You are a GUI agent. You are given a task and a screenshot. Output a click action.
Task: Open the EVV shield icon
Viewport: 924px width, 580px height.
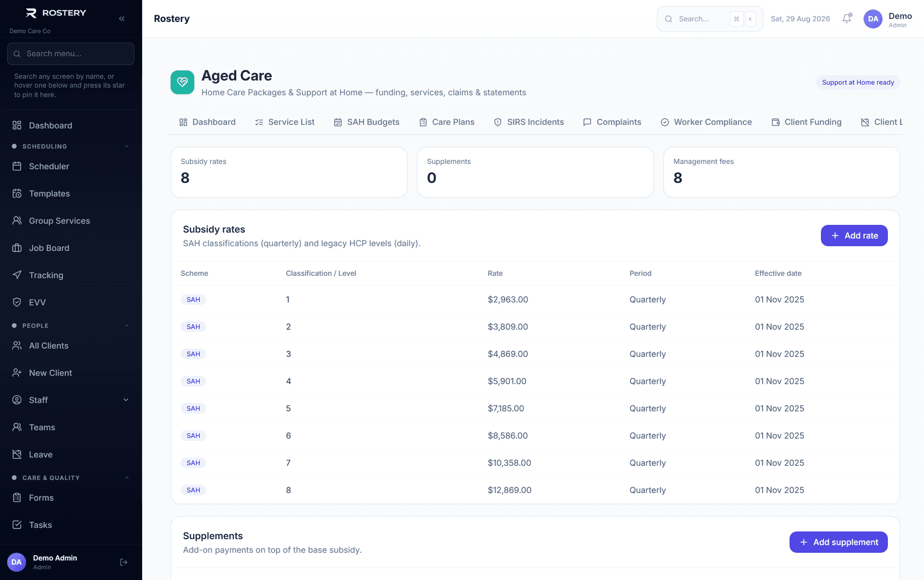pyautogui.click(x=17, y=302)
